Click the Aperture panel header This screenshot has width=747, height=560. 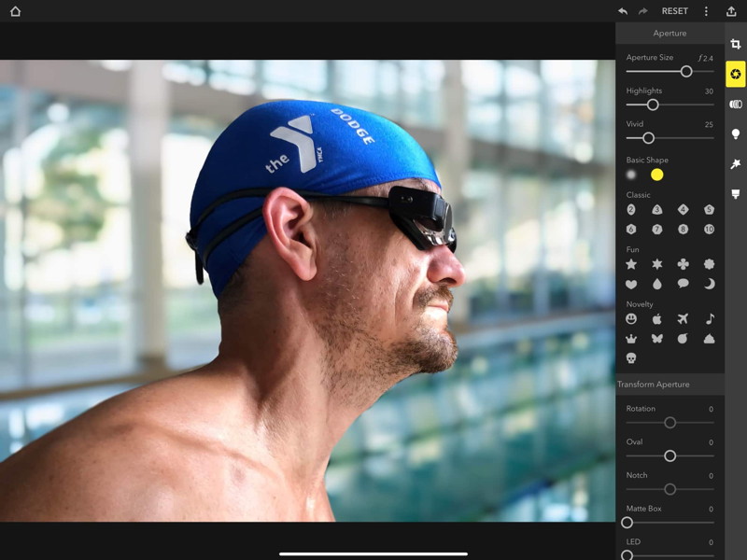click(669, 34)
